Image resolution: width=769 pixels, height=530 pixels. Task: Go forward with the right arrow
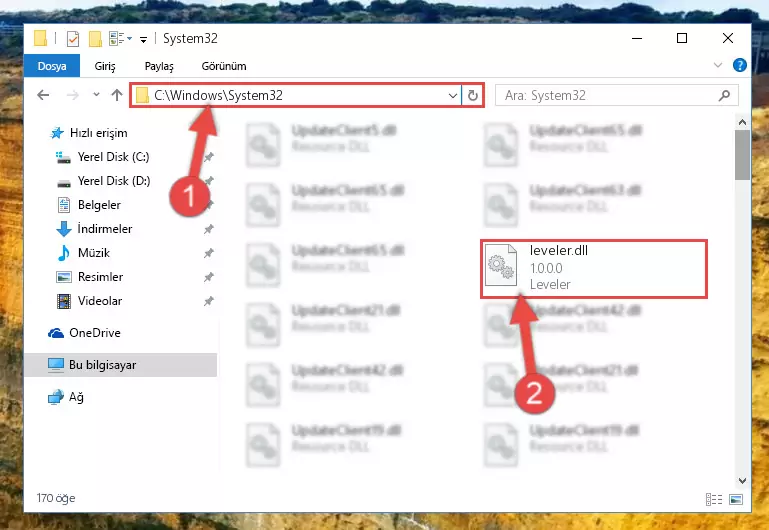tap(73, 95)
